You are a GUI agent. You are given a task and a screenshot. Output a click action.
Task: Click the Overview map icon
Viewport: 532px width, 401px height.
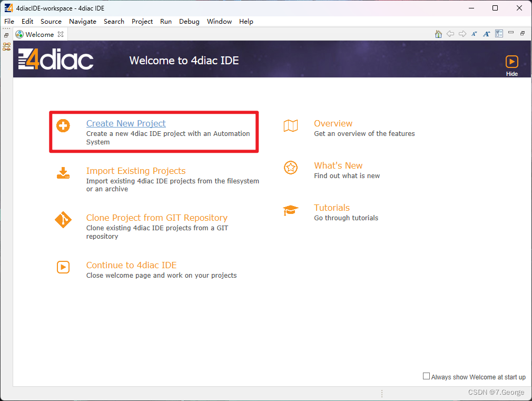(291, 126)
